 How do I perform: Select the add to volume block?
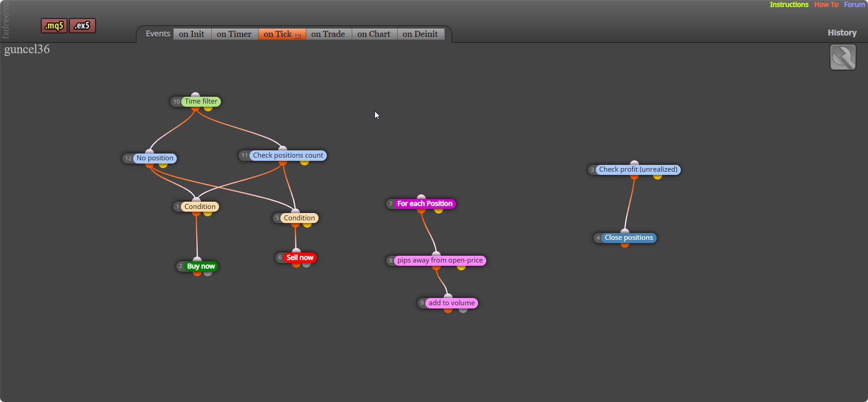452,303
